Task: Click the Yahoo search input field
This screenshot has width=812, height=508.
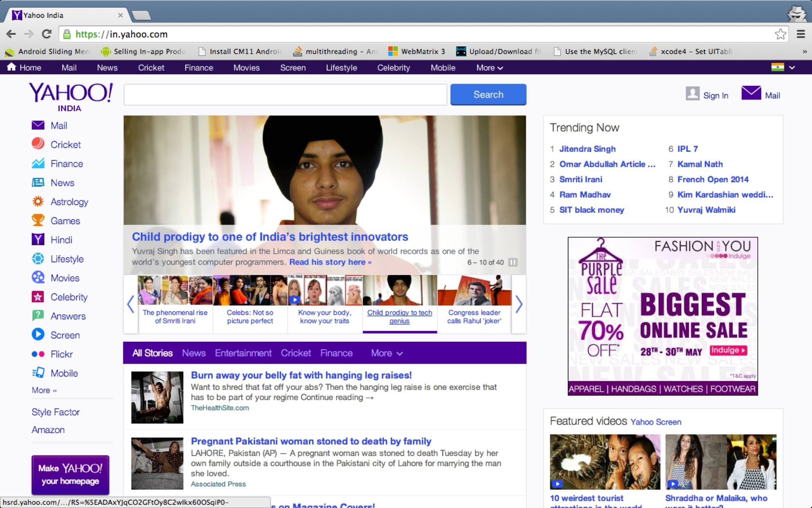Action: (x=285, y=94)
